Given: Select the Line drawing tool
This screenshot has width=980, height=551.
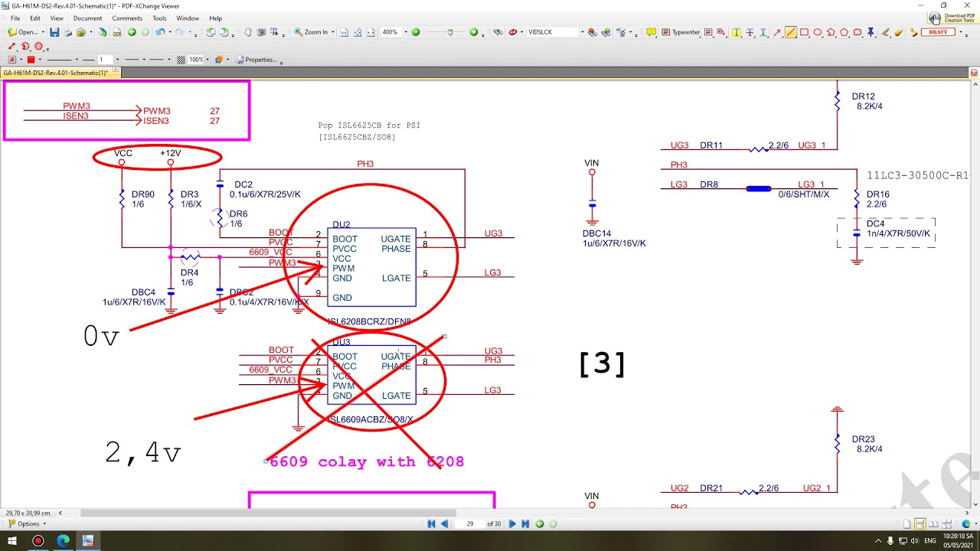Looking at the screenshot, I should pyautogui.click(x=791, y=32).
